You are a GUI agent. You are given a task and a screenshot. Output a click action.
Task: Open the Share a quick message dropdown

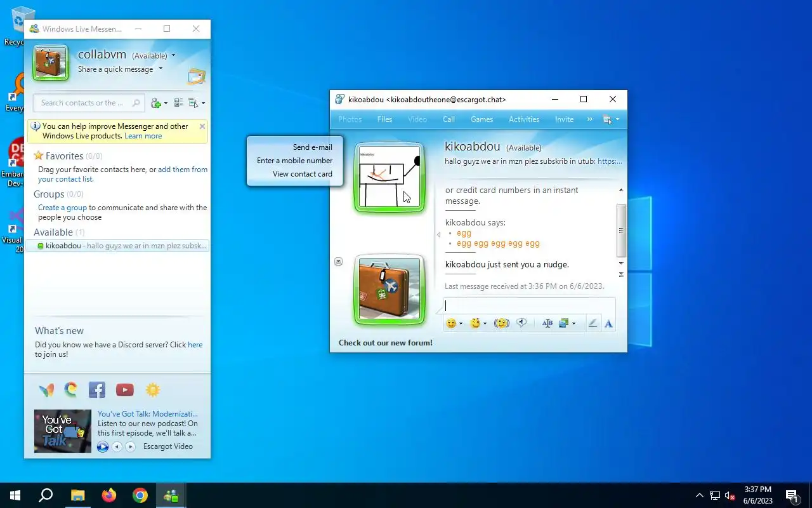160,69
